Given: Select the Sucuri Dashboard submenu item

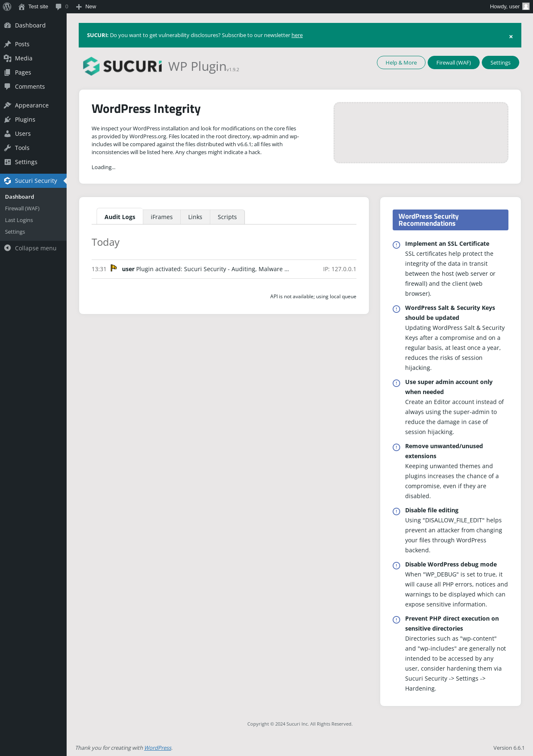Looking at the screenshot, I should click(33, 197).
